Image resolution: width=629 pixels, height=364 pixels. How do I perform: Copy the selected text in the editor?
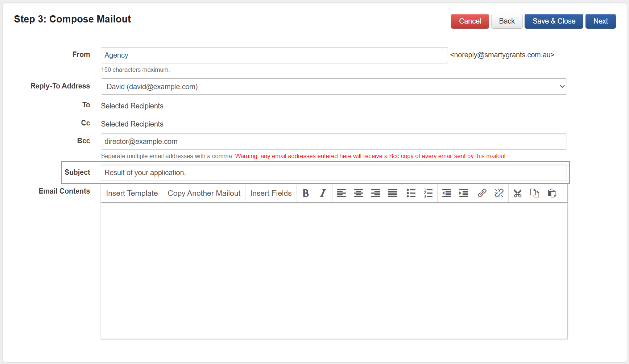534,193
